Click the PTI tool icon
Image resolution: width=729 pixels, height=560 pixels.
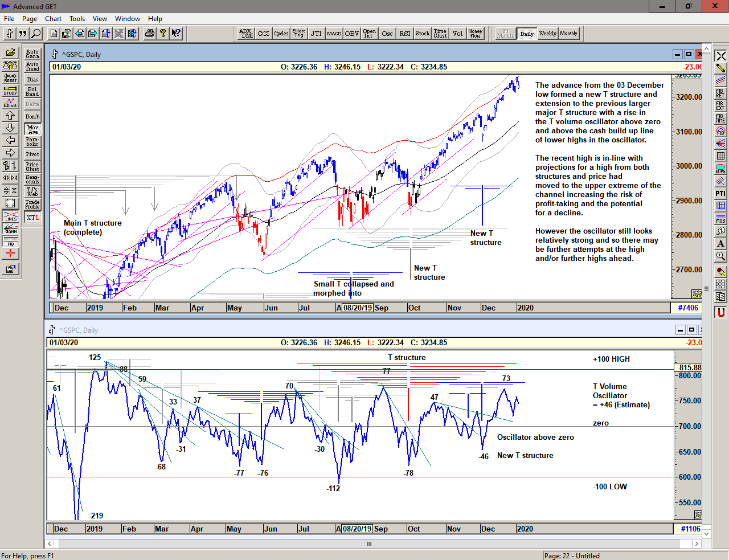coord(720,193)
